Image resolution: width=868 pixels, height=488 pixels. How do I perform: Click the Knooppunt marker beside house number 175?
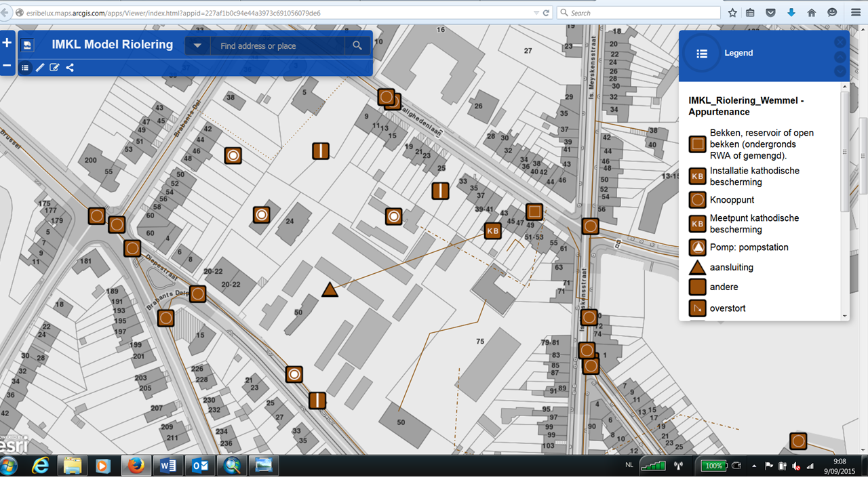pyautogui.click(x=97, y=216)
